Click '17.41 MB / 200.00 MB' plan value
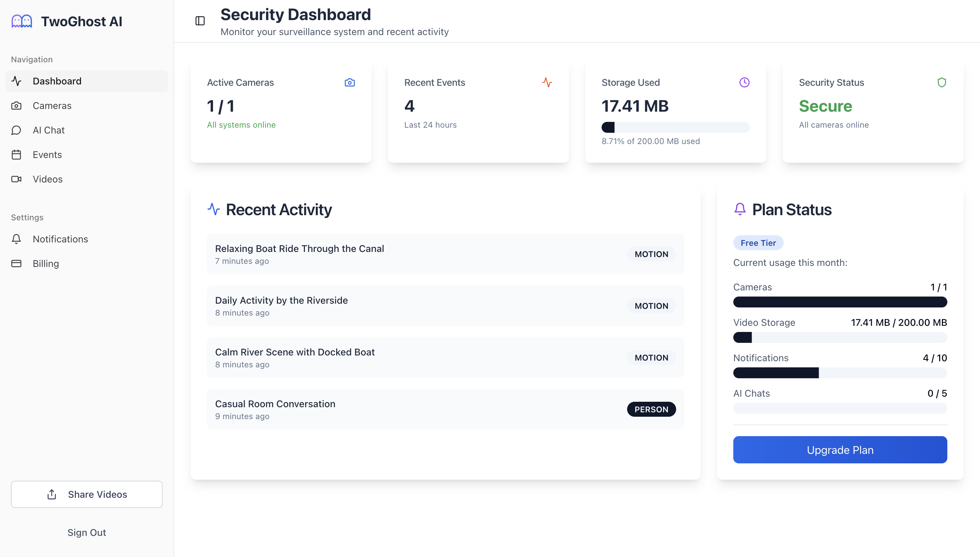 tap(899, 322)
